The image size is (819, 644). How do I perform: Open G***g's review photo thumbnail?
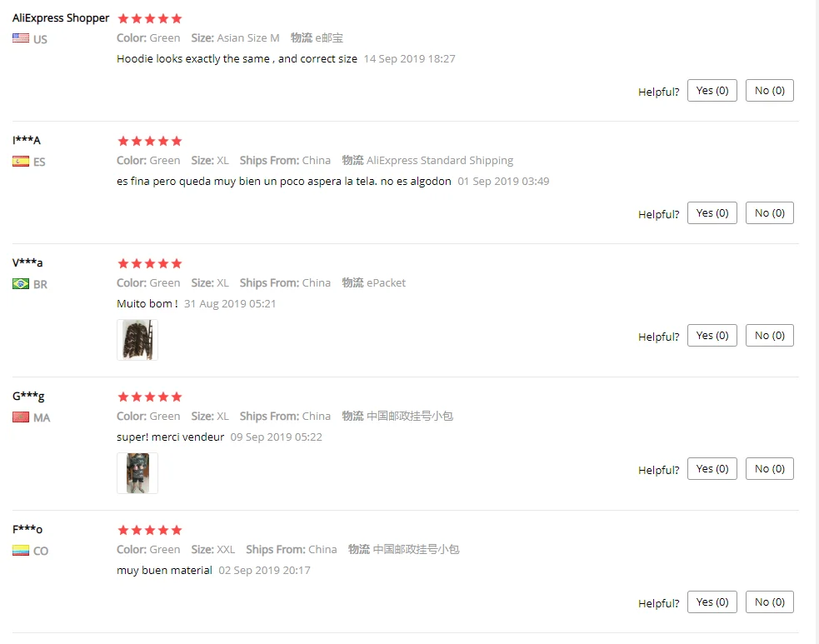(x=137, y=473)
